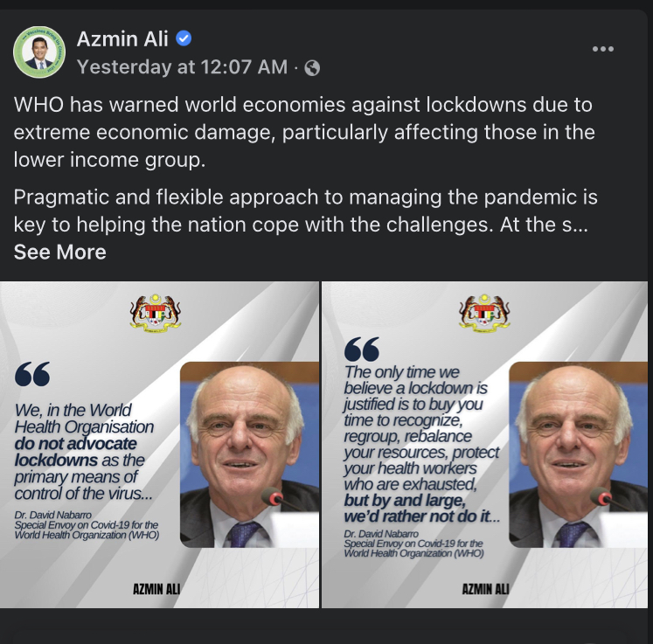This screenshot has width=653, height=644.
Task: Click the globe public audience icon
Action: pos(312,67)
